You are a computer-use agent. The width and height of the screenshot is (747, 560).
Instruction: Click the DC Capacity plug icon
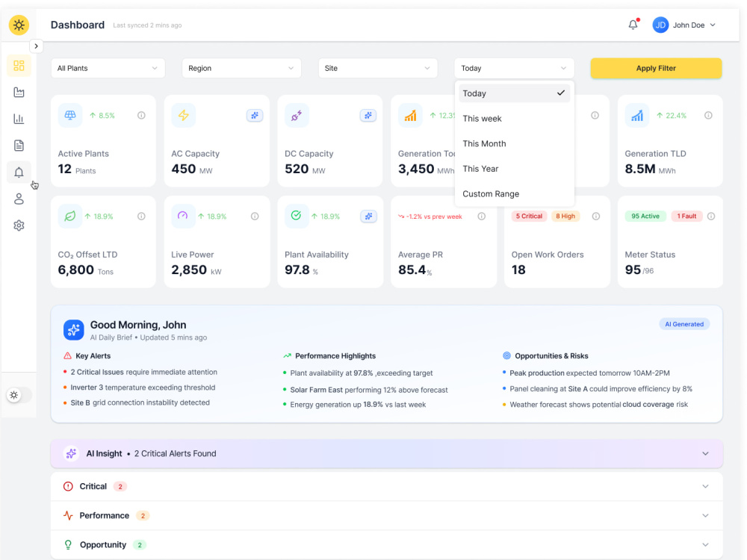[x=297, y=115]
